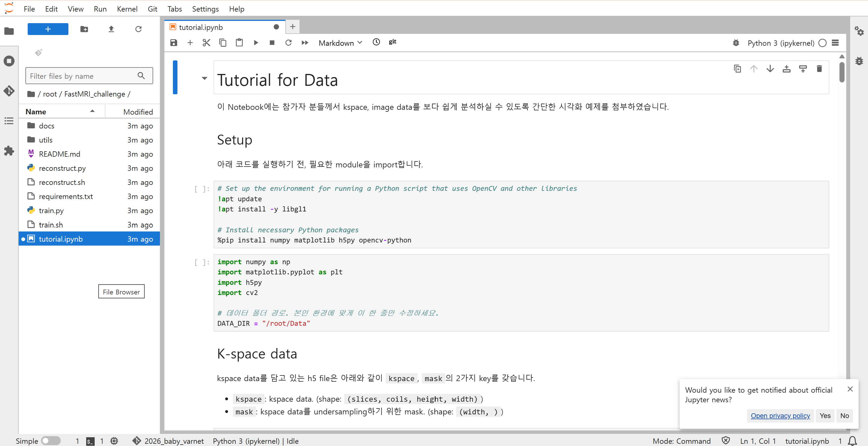Image resolution: width=868 pixels, height=446 pixels.
Task: Toggle Simple interface mode switch
Action: [x=51, y=441]
